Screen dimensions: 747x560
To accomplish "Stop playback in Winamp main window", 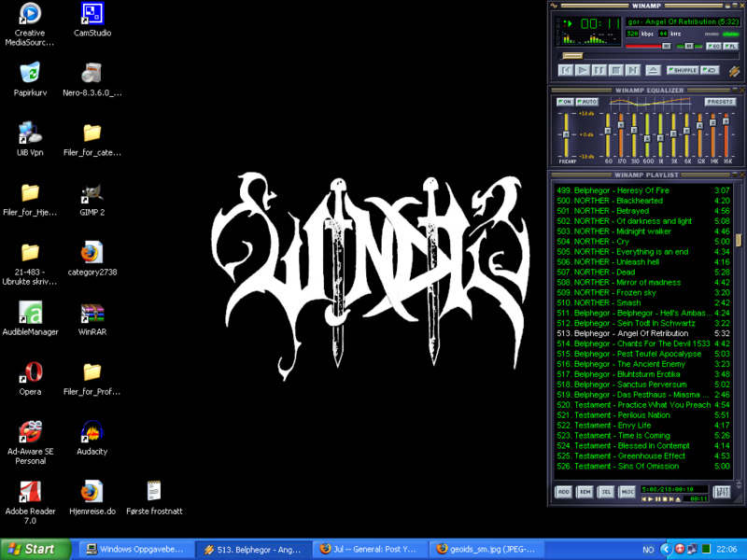I will point(615,71).
